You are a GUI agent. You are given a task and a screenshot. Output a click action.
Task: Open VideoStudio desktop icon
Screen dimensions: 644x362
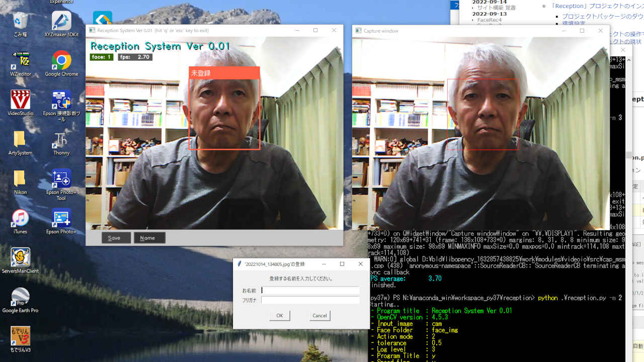pos(21,101)
